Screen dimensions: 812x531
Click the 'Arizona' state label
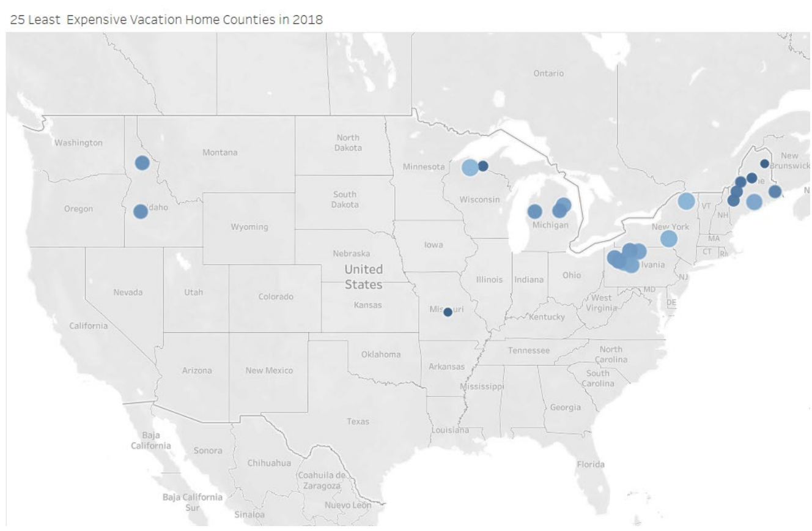click(x=197, y=370)
